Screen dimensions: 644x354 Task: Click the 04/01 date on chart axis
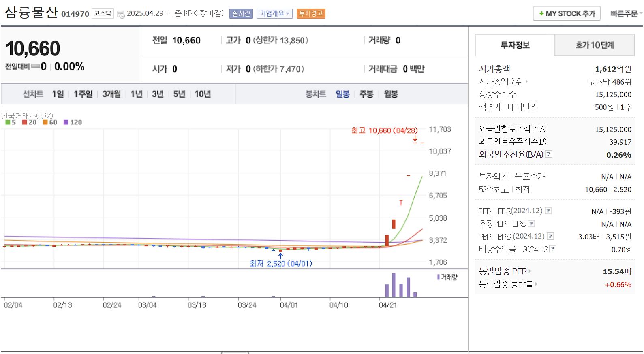click(x=289, y=305)
